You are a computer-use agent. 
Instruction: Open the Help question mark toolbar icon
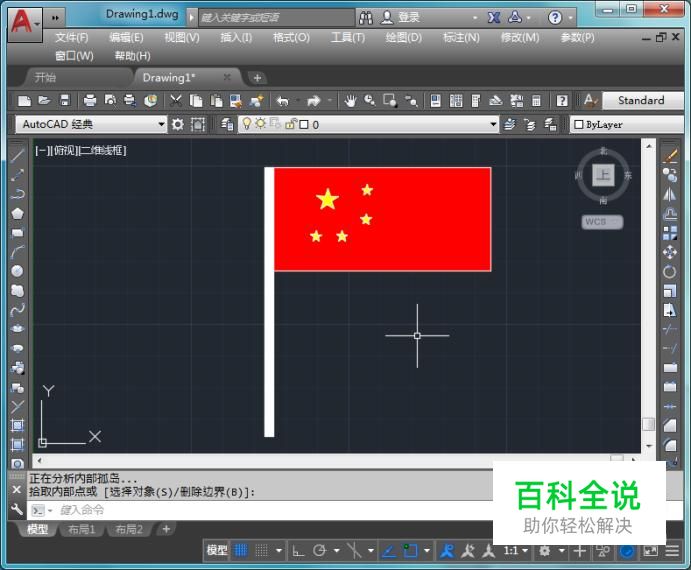[562, 101]
